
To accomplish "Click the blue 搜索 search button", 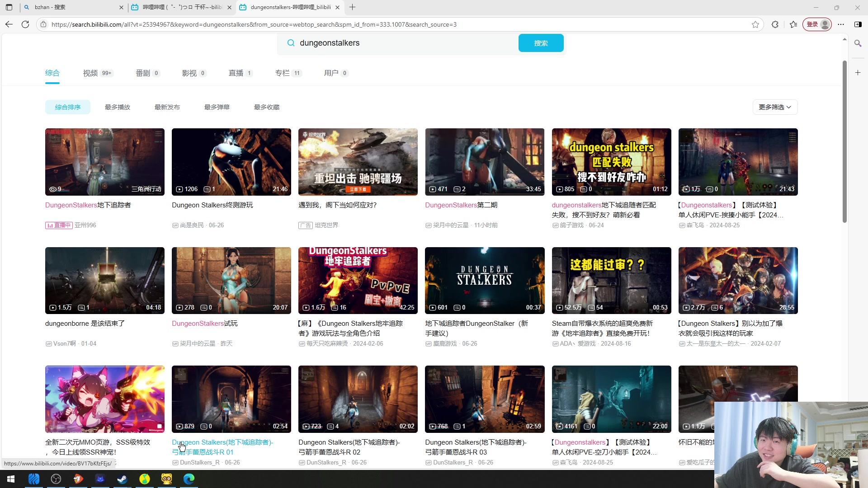I will pos(541,43).
